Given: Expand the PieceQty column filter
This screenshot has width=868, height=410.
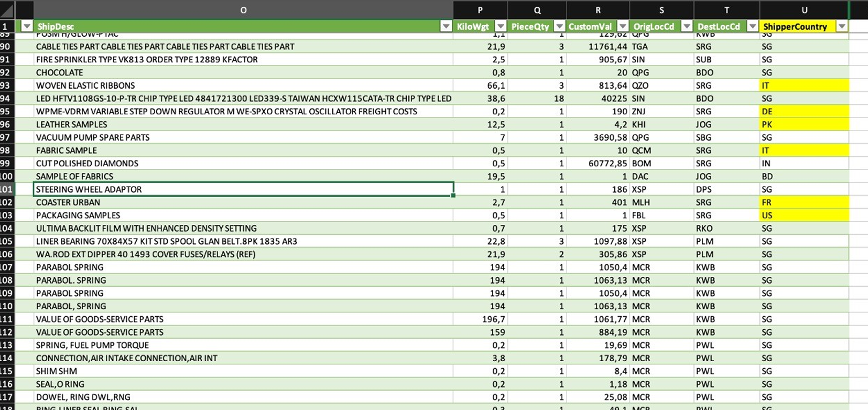Looking at the screenshot, I should pos(559,27).
